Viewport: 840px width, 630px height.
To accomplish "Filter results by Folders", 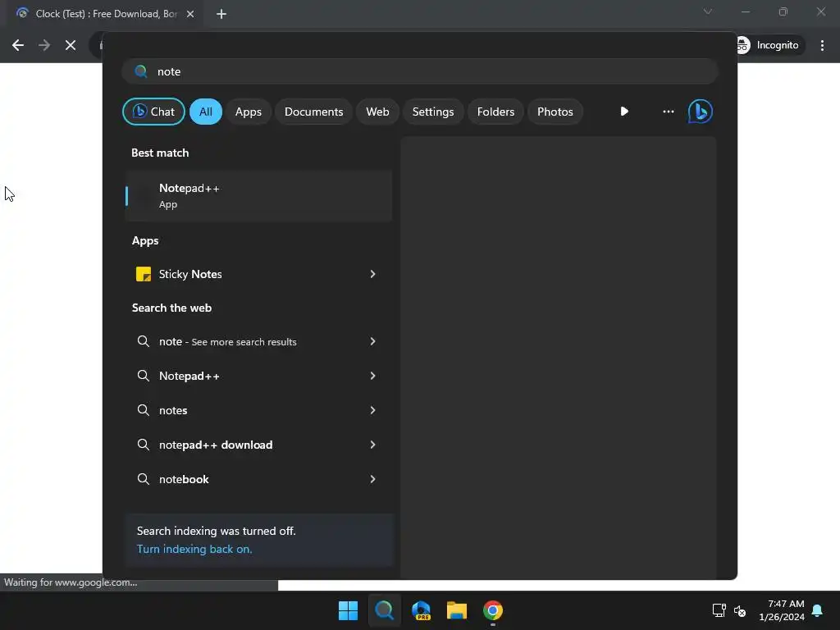I will [x=495, y=112].
